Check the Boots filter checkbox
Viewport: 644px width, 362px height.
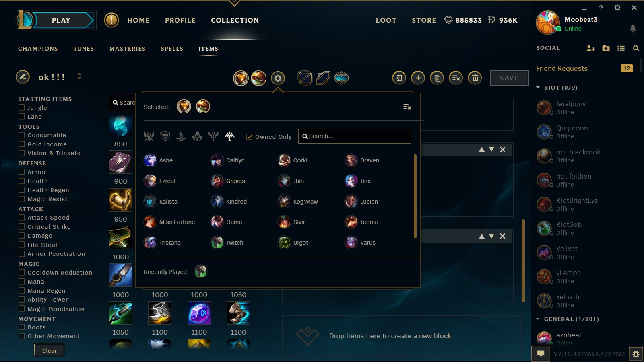(x=22, y=327)
